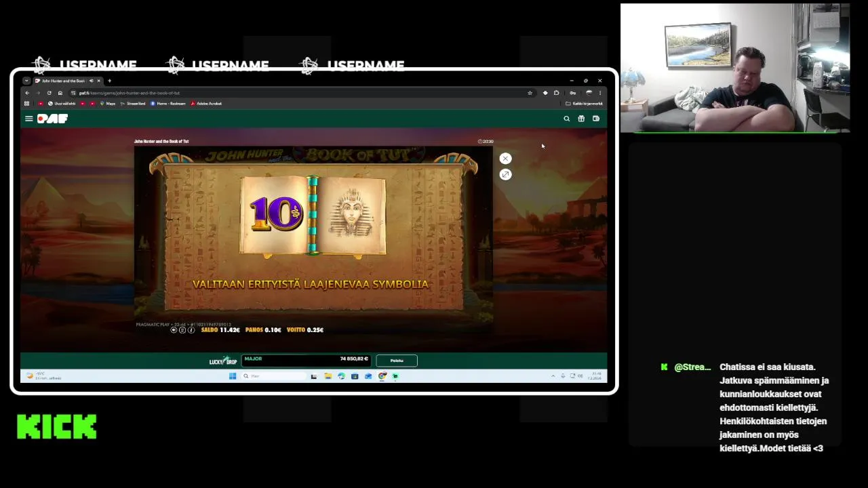
Task: Open the game settings menu icon
Action: tap(182, 330)
